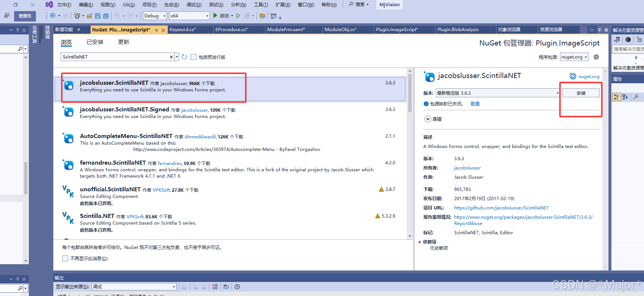Viewport: 644px width, 296px height.
Task: Click the output panel clock icon
Action: pyautogui.click(x=237, y=287)
